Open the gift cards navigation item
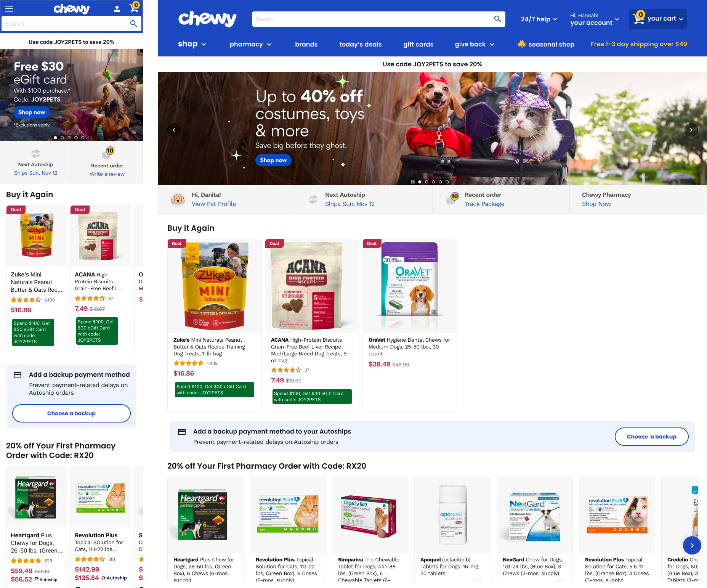Viewport: 707px width, 588px height. 418,44
